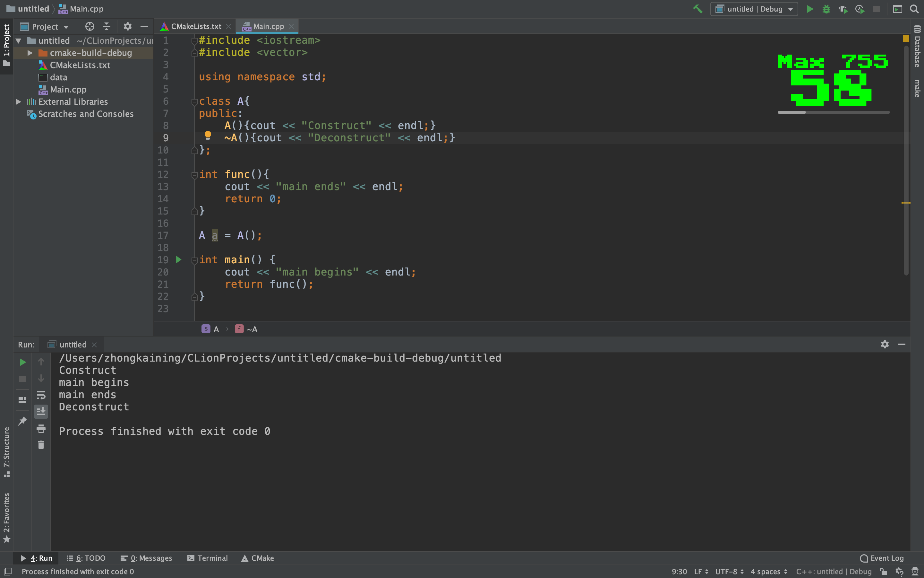Image resolution: width=924 pixels, height=578 pixels.
Task: Open the Event Log
Action: pos(882,558)
